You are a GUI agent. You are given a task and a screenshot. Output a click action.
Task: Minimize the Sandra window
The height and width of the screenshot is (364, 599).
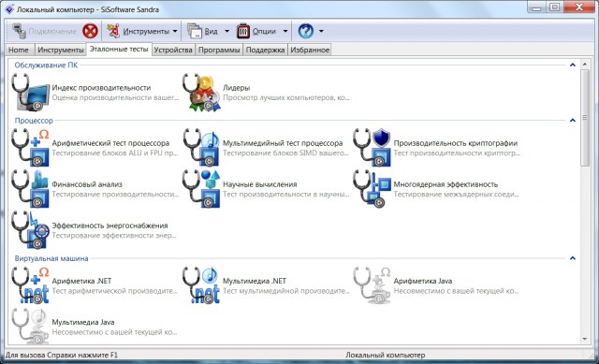536,7
